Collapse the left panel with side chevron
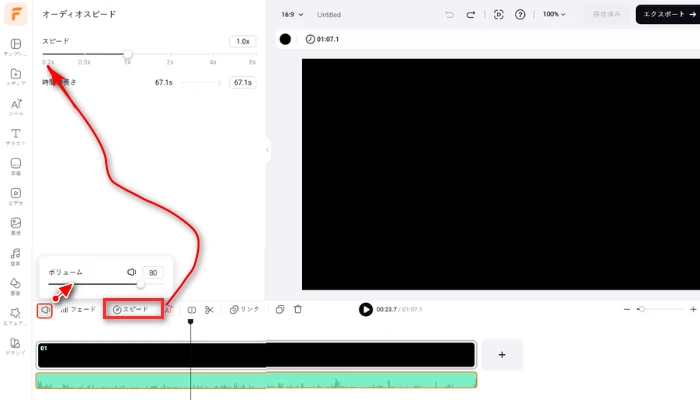700x400 pixels. (x=267, y=150)
